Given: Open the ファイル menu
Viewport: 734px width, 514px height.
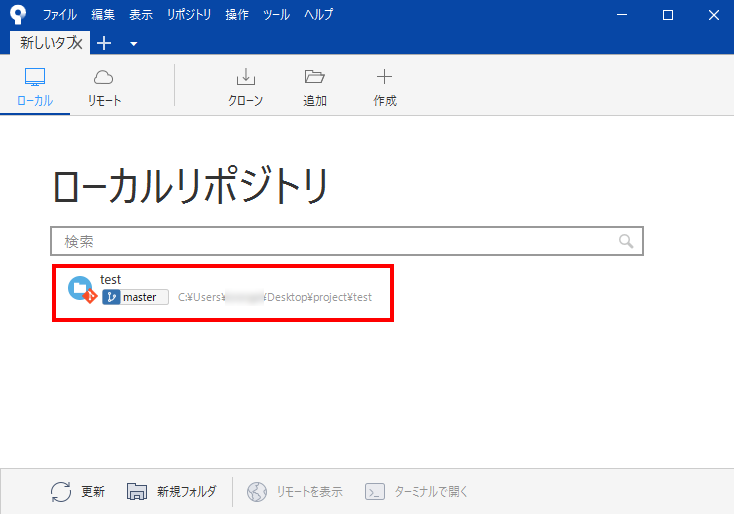Looking at the screenshot, I should tap(59, 15).
